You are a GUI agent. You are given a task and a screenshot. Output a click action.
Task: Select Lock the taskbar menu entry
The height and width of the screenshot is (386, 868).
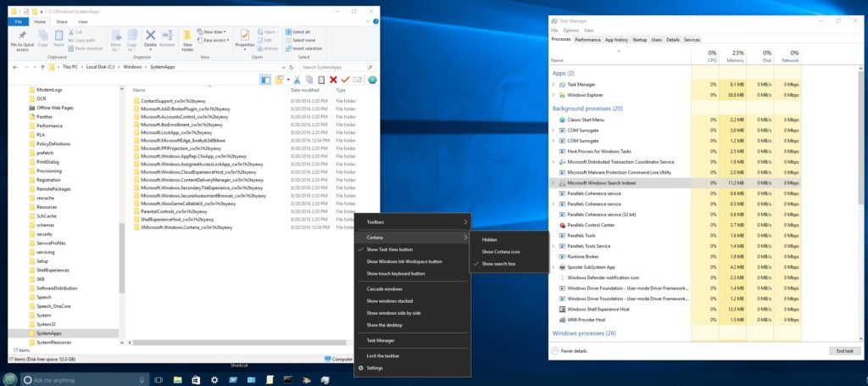[x=383, y=355]
